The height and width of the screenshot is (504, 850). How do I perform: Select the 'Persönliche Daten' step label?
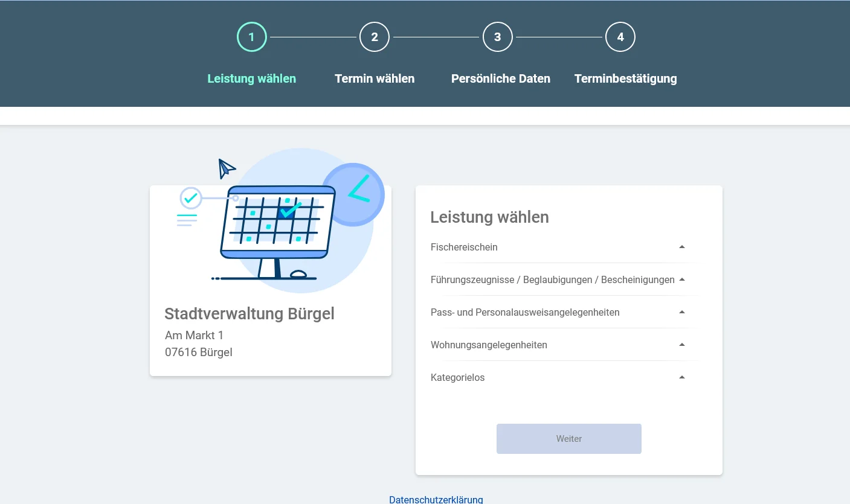(x=501, y=78)
